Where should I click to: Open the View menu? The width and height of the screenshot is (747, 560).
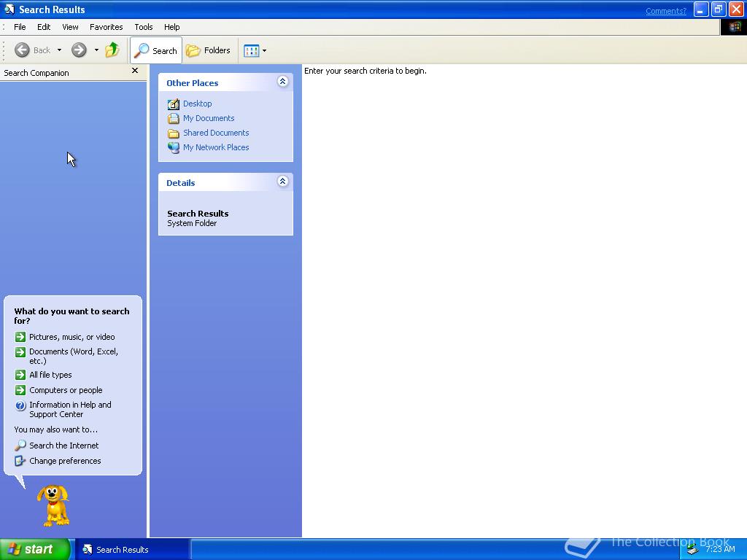70,27
